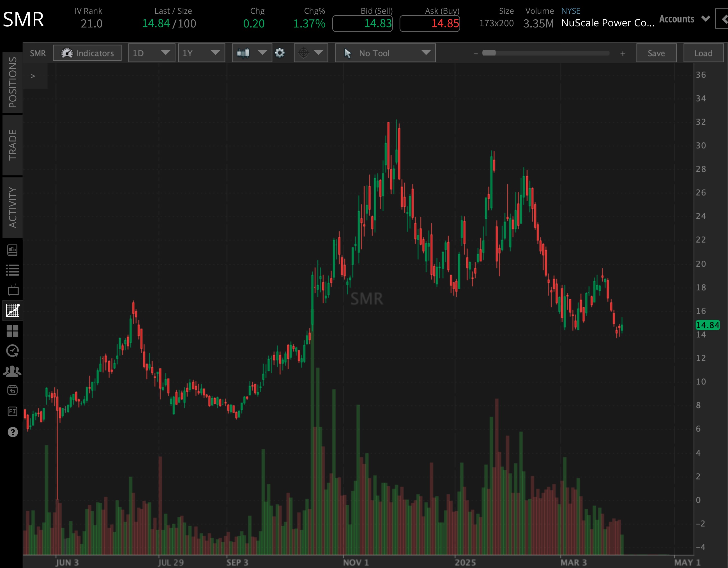Click the follow traders people icon
The width and height of the screenshot is (728, 568).
coord(12,370)
